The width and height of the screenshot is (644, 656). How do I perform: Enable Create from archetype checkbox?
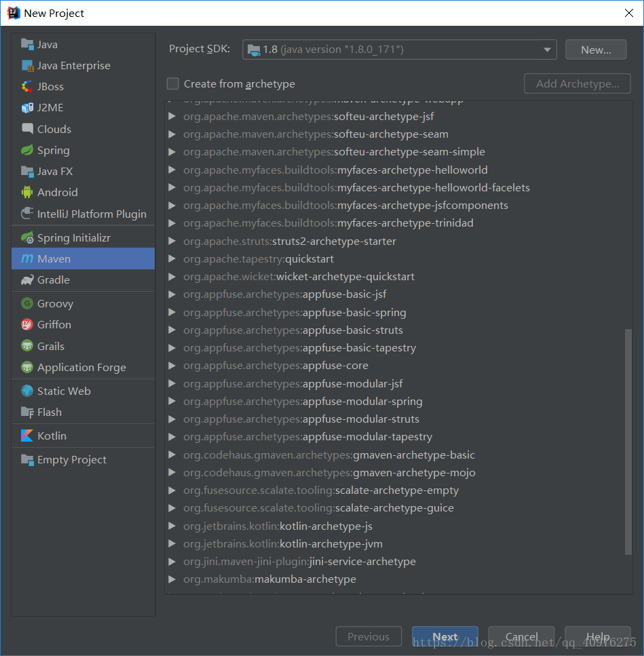173,83
